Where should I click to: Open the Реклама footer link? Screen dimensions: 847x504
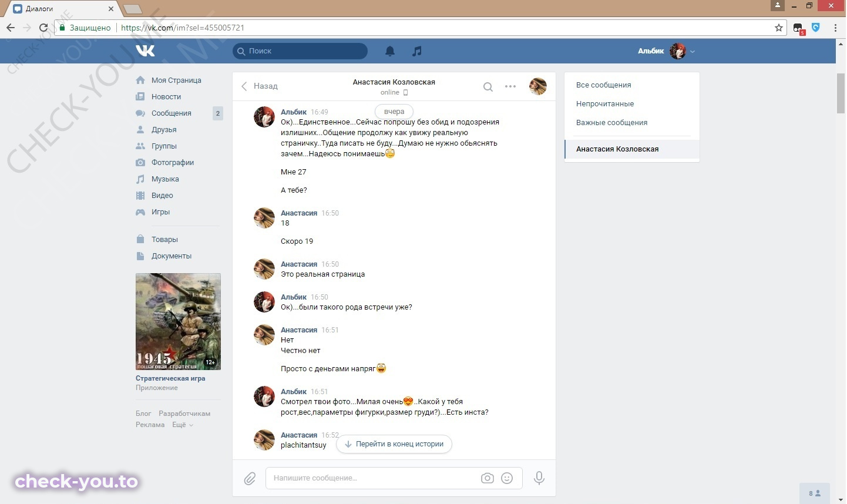(150, 425)
